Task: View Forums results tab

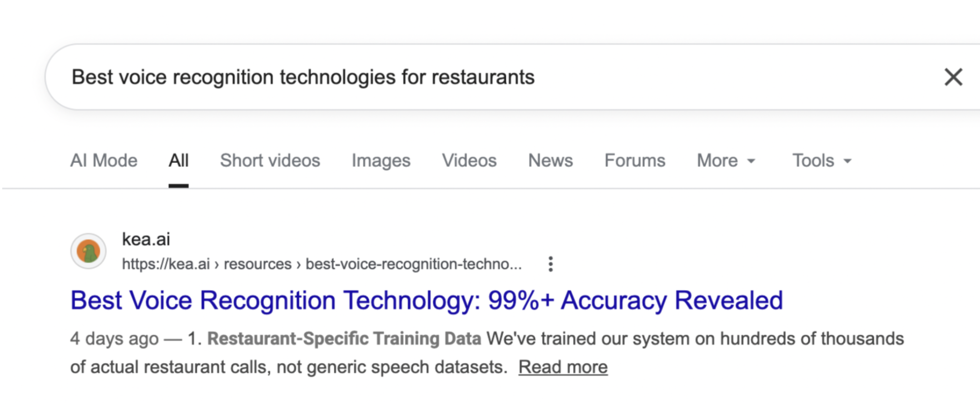Action: [634, 161]
